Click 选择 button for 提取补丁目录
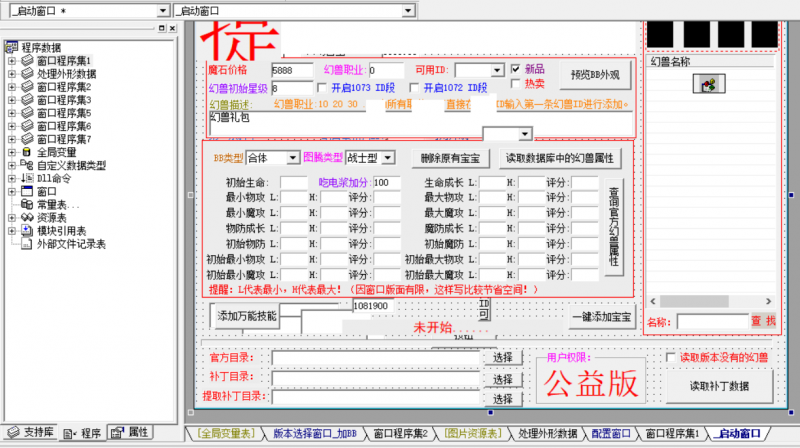The width and height of the screenshot is (800, 448). tap(503, 399)
